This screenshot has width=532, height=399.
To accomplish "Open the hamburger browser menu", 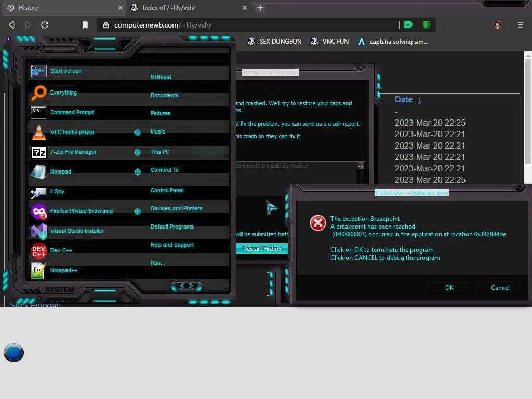I will point(520,25).
